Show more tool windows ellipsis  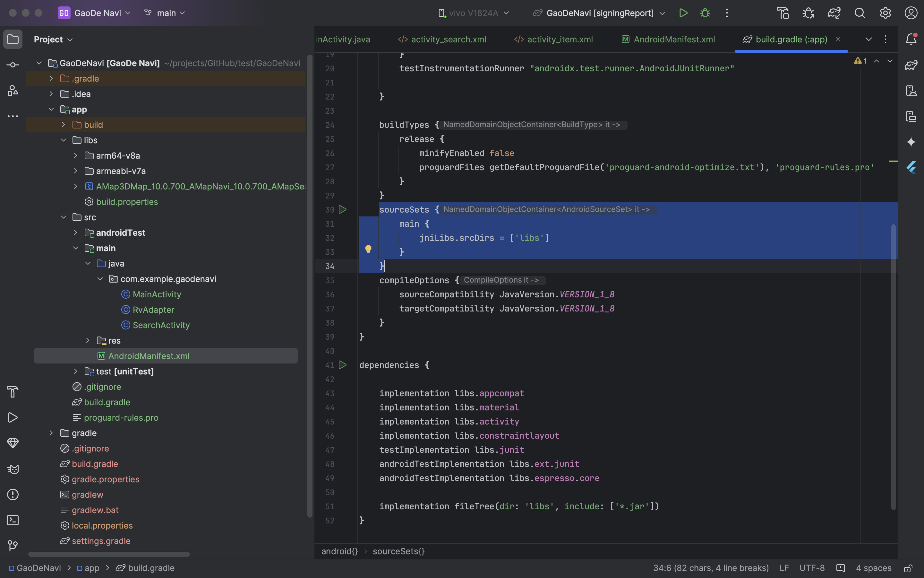pos(13,116)
